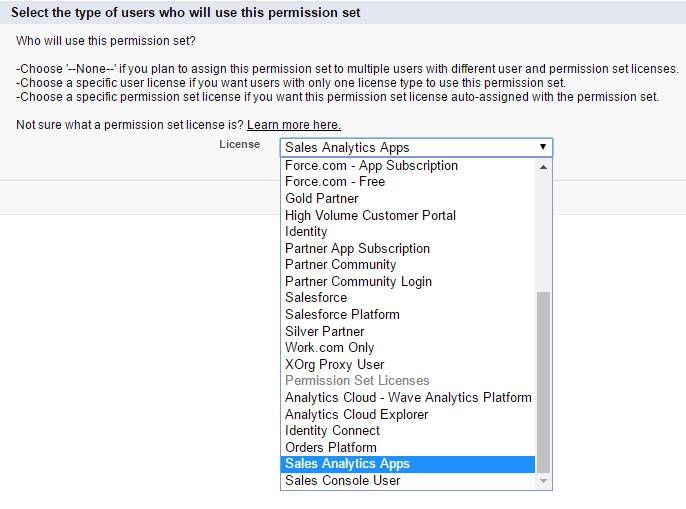The width and height of the screenshot is (686, 509).
Task: Pick Partner Community Login option
Action: pos(358,281)
